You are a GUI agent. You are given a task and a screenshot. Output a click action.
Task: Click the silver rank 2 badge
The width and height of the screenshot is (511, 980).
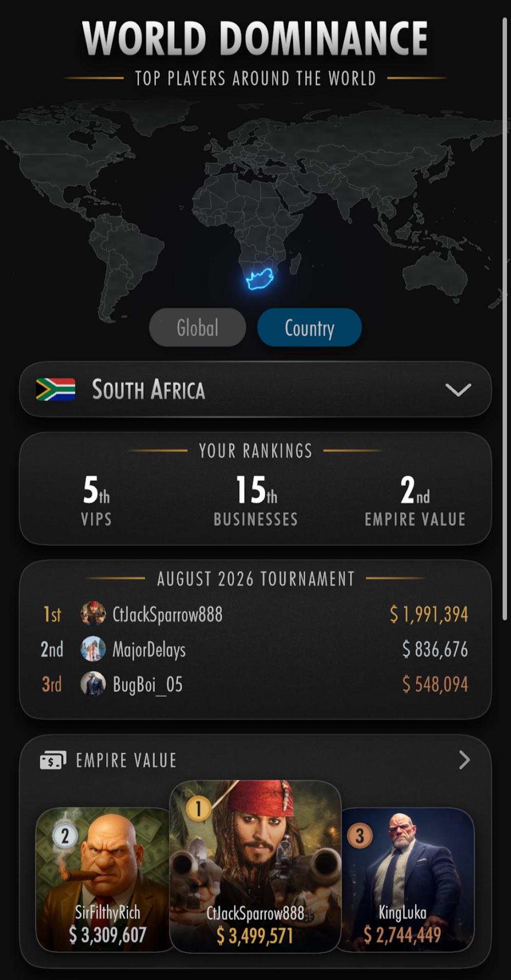65,836
